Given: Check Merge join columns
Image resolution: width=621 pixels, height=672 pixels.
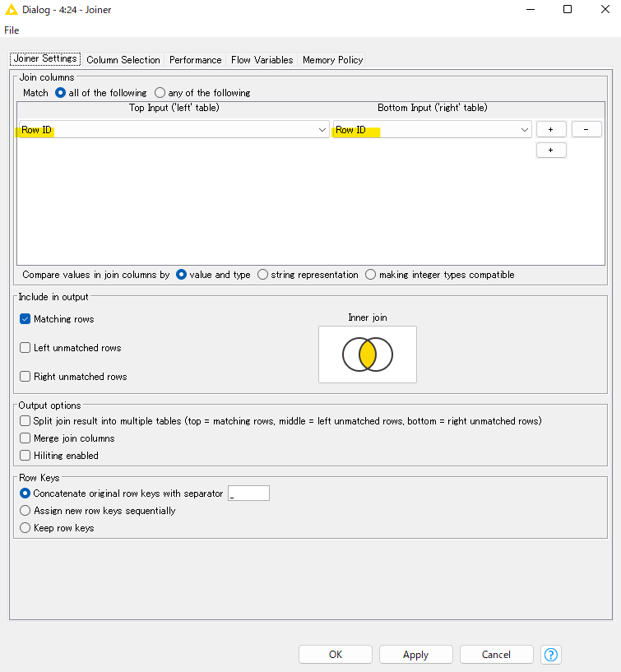Looking at the screenshot, I should pos(25,438).
